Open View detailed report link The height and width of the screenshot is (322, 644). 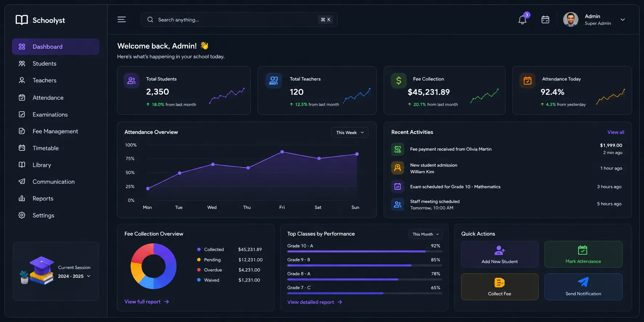(x=314, y=302)
